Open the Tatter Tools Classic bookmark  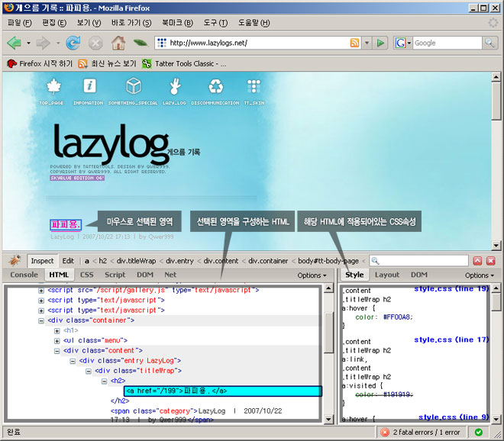[184, 63]
